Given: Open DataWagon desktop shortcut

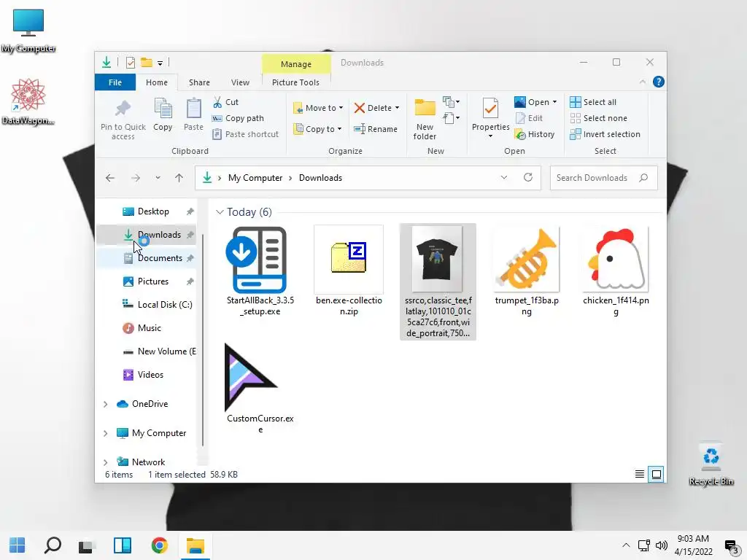Looking at the screenshot, I should coord(28,101).
